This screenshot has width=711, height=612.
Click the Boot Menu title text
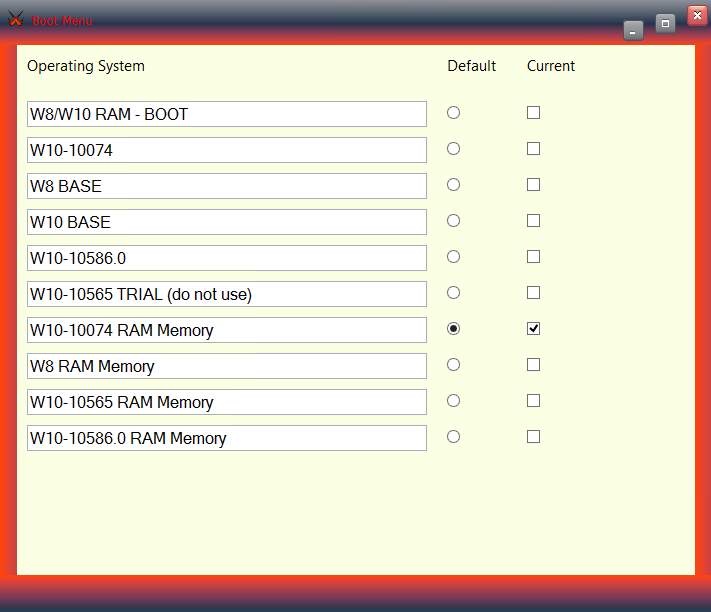(62, 21)
